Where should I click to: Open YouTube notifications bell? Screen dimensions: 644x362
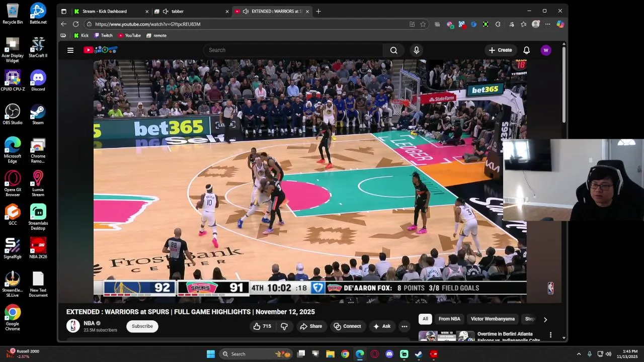pos(526,50)
